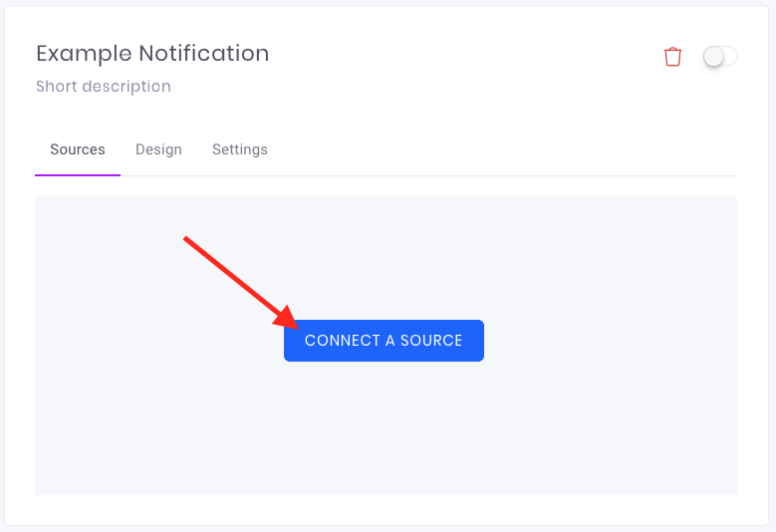The height and width of the screenshot is (532, 776).
Task: Show the notification Settings
Action: (240, 149)
